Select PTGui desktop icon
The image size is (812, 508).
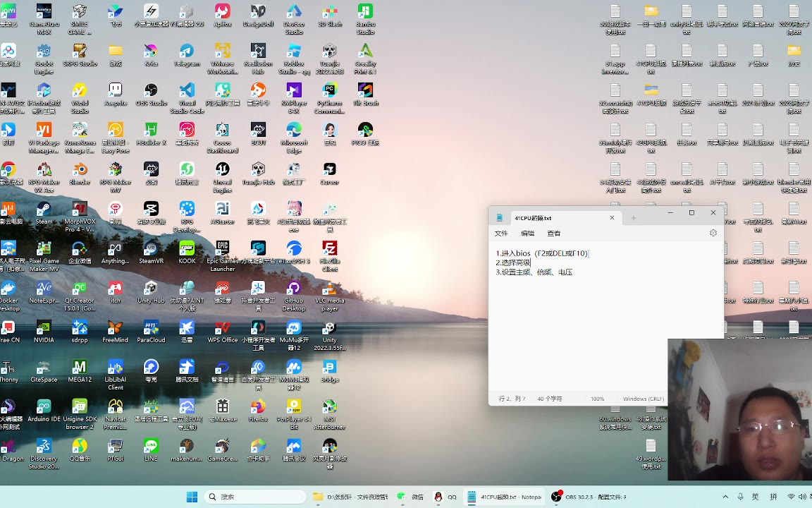click(x=115, y=450)
